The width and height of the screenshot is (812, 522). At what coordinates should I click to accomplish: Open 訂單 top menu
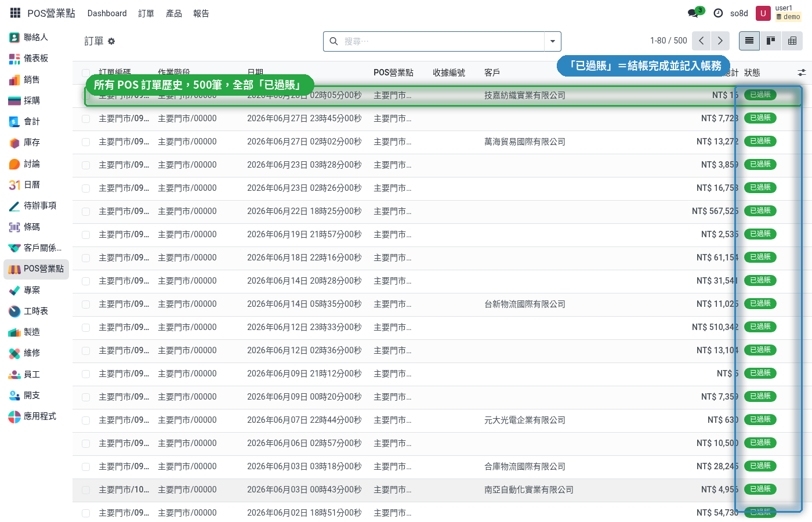[x=146, y=13]
